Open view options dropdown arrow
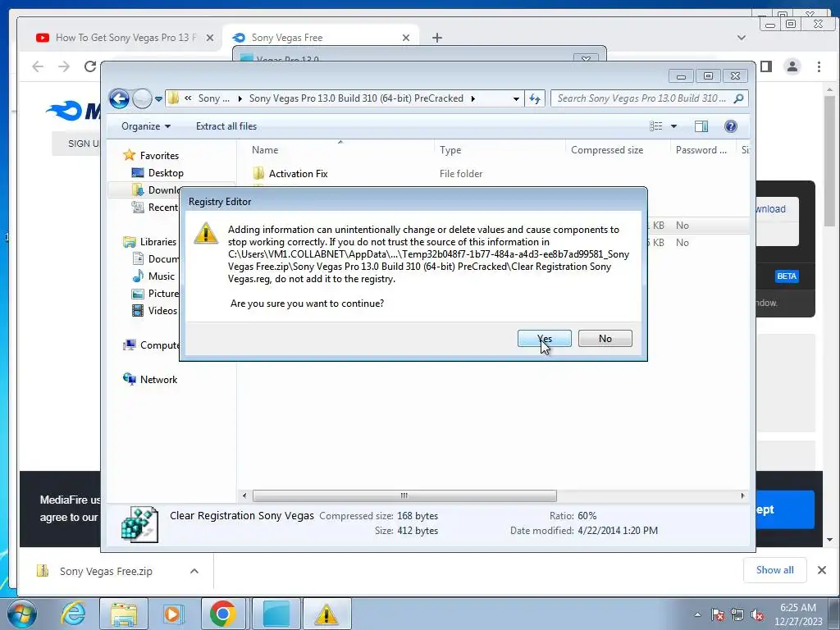 [674, 126]
